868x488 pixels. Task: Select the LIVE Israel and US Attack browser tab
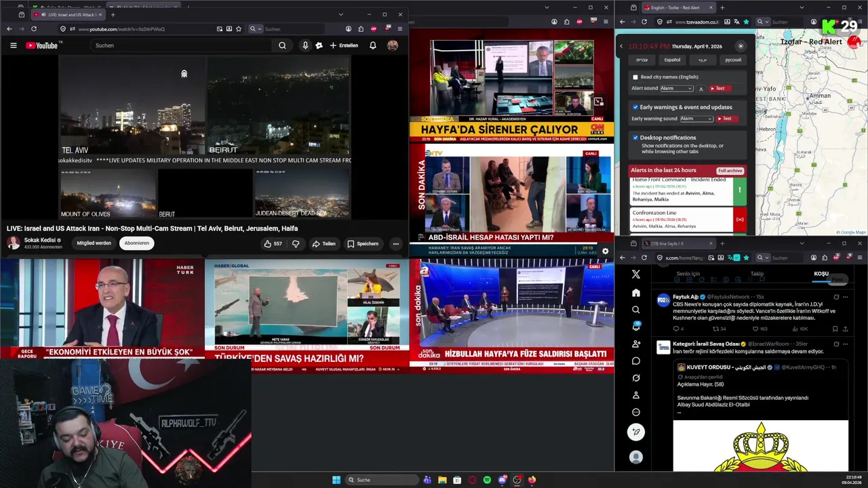point(68,14)
